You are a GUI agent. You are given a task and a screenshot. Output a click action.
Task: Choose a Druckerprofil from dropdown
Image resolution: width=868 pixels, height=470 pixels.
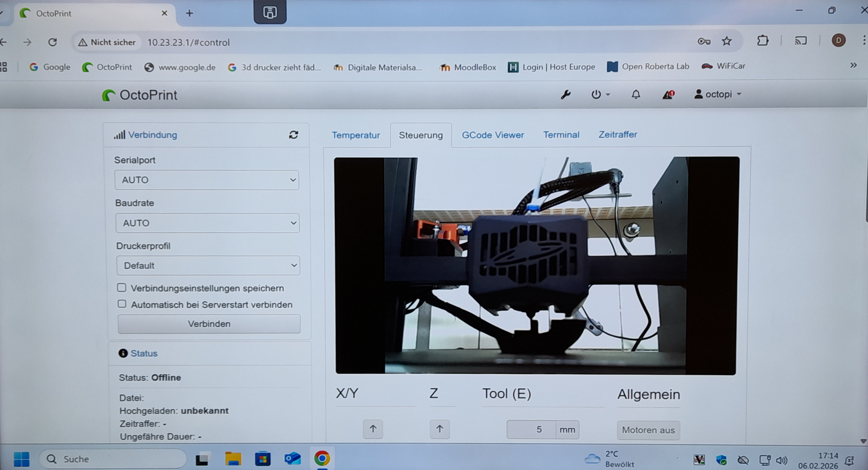pos(208,266)
